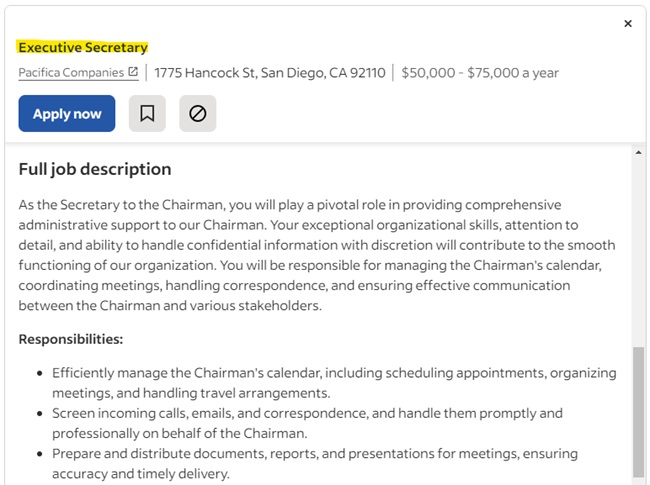Click the external link icon beside Pacifica Companies

pyautogui.click(x=133, y=72)
